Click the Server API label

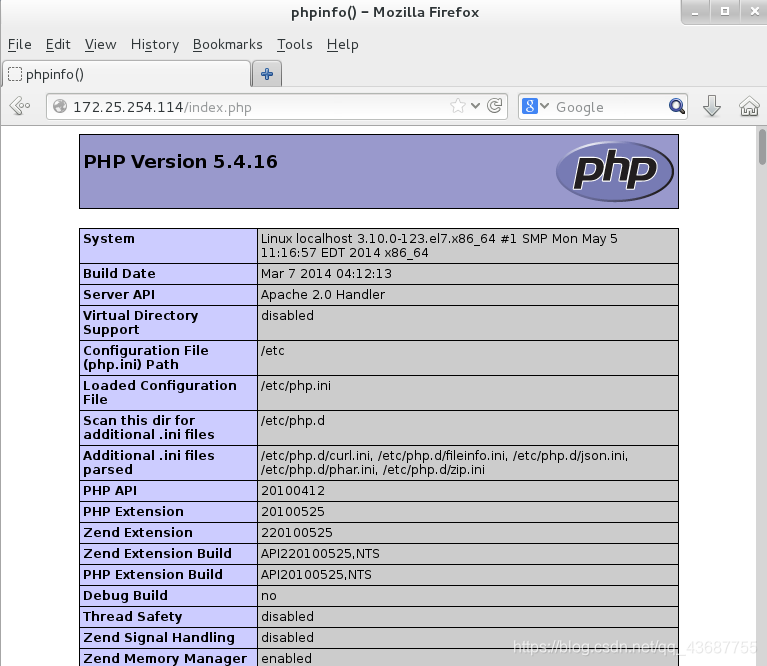[119, 294]
